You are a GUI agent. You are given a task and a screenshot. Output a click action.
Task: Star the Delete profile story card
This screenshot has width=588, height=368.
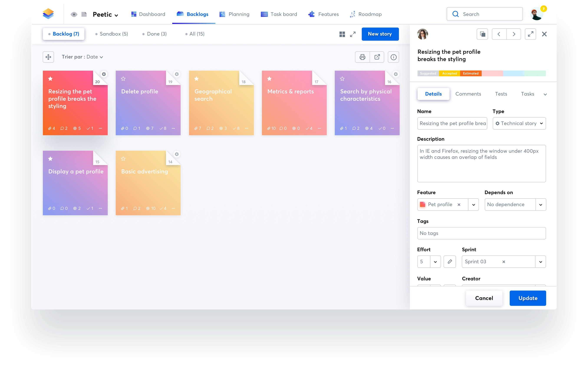click(x=123, y=78)
